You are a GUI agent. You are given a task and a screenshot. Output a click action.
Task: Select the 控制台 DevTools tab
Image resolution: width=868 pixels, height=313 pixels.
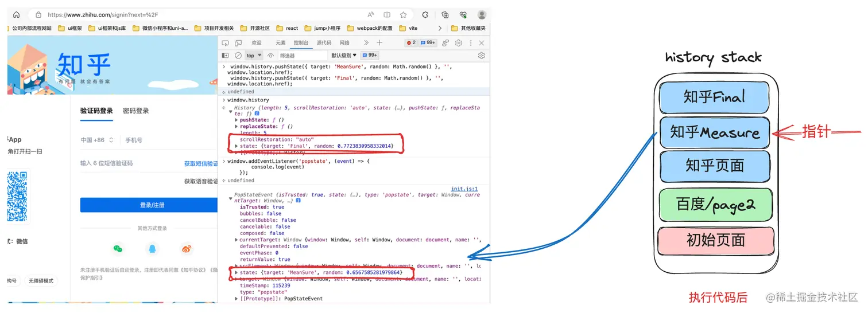coord(301,43)
